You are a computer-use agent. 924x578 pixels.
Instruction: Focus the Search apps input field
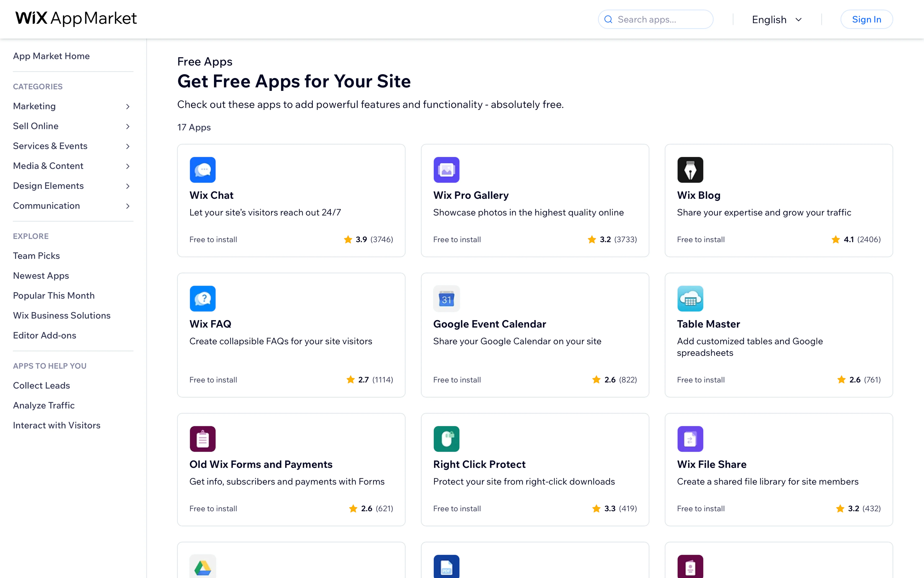pyautogui.click(x=655, y=19)
